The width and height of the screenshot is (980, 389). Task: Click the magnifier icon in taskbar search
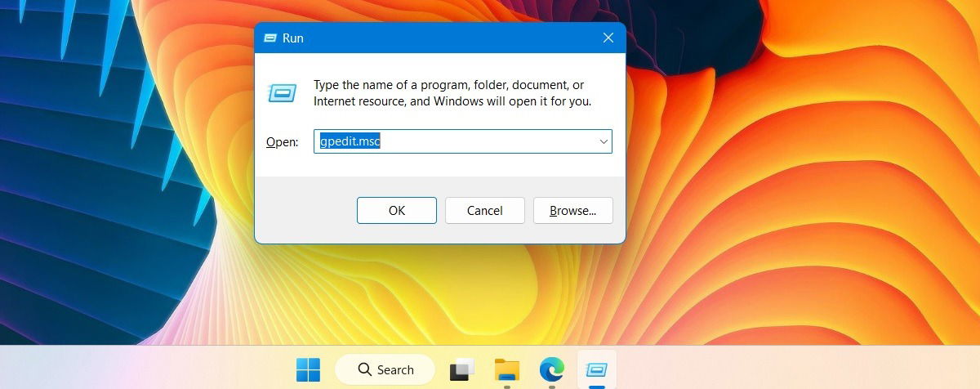(x=365, y=370)
